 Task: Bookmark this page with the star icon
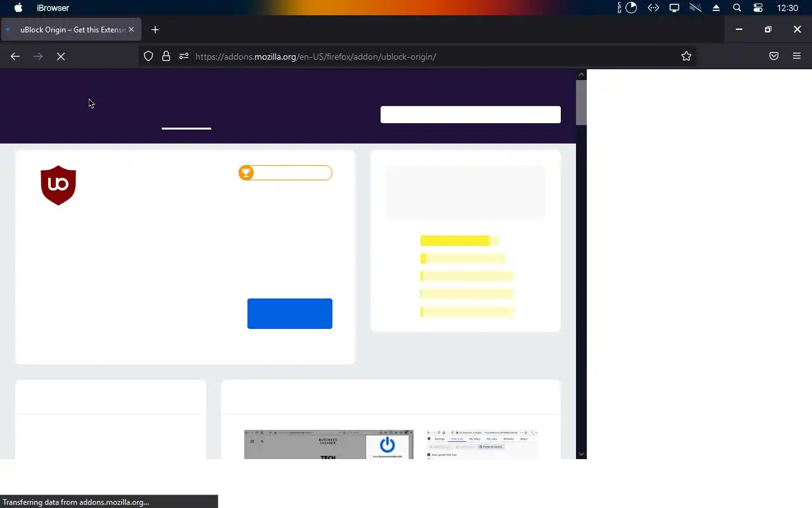pyautogui.click(x=686, y=57)
